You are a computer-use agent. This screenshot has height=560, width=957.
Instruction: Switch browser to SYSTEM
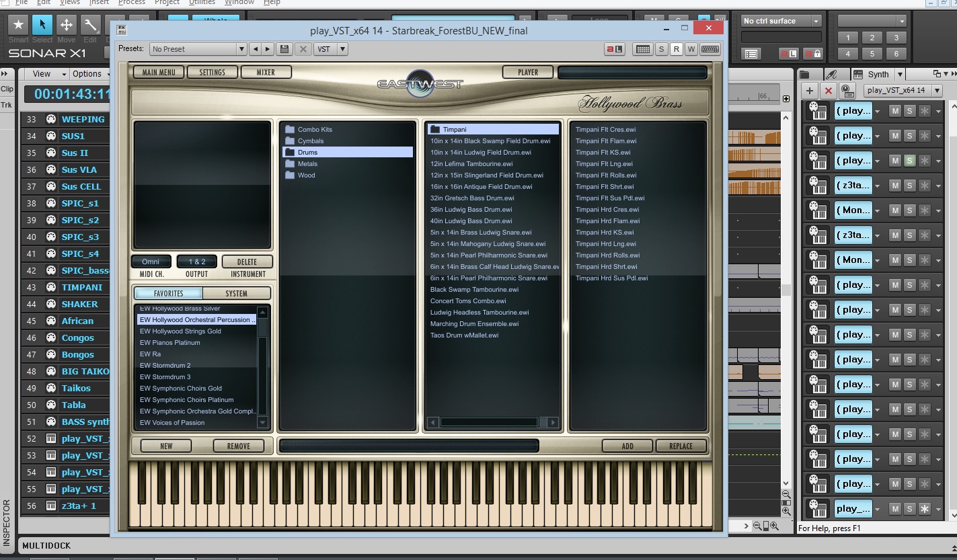(x=237, y=293)
